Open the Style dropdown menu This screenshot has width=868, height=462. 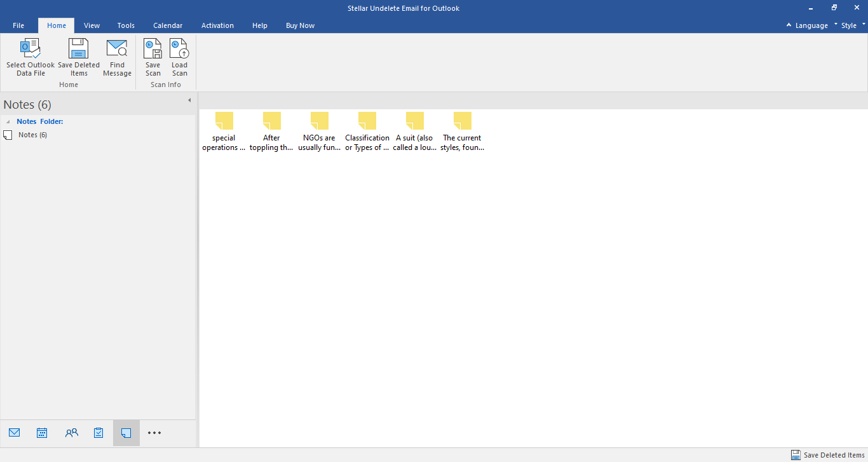(849, 25)
